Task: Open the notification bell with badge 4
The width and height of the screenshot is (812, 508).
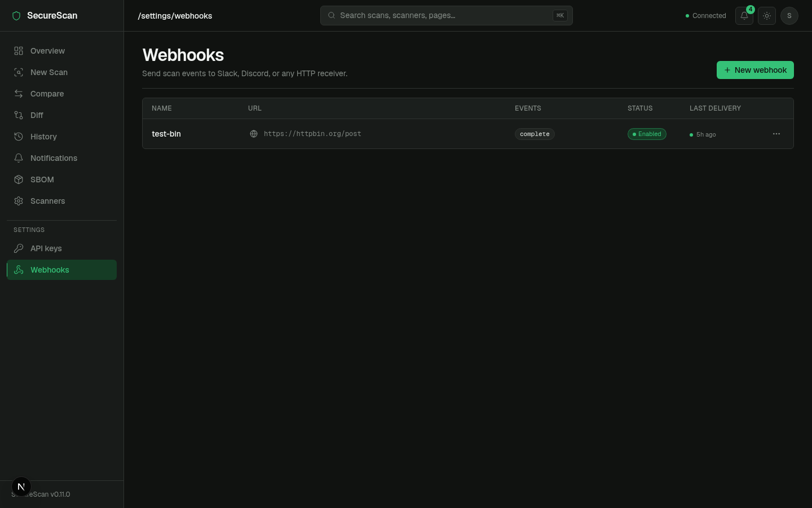Action: pos(744,16)
